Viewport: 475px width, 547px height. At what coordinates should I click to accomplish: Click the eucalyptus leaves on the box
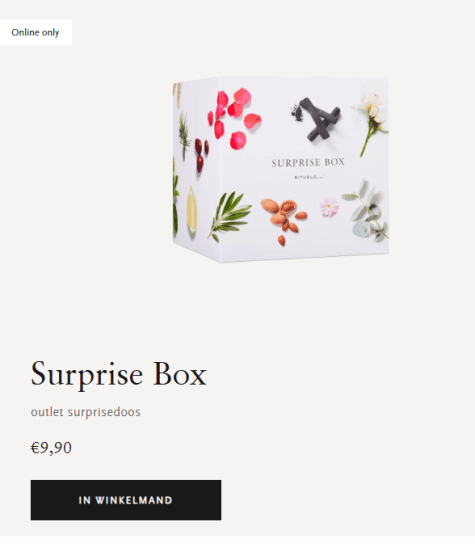(366, 211)
